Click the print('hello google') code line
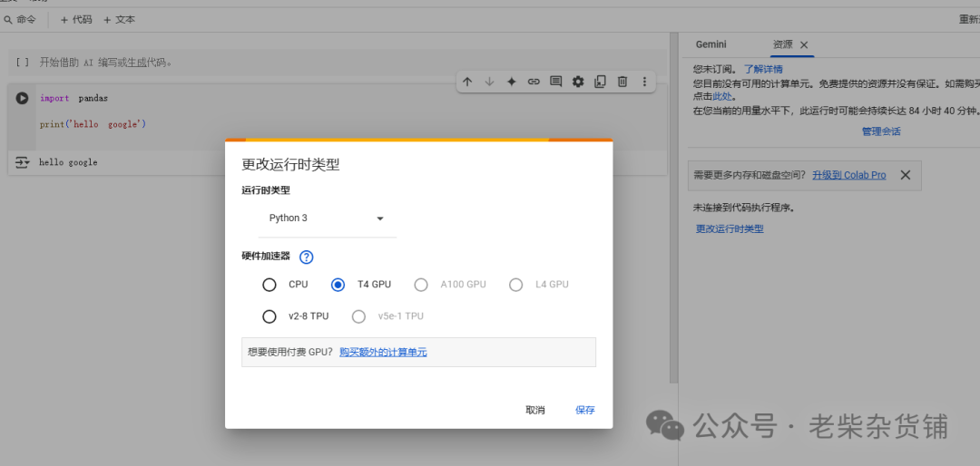This screenshot has height=466, width=980. tap(93, 124)
